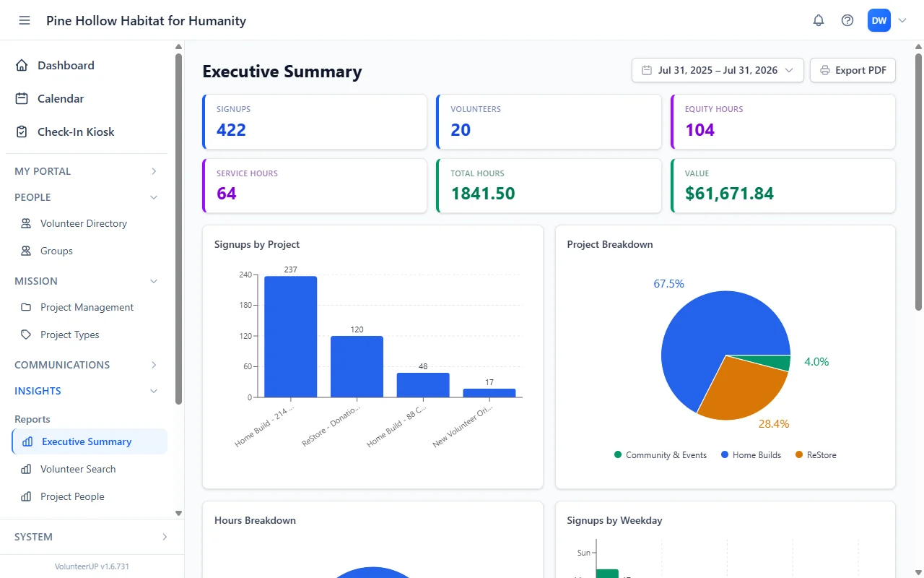
Task: Click the Volunteer Search chart icon
Action: [26, 469]
